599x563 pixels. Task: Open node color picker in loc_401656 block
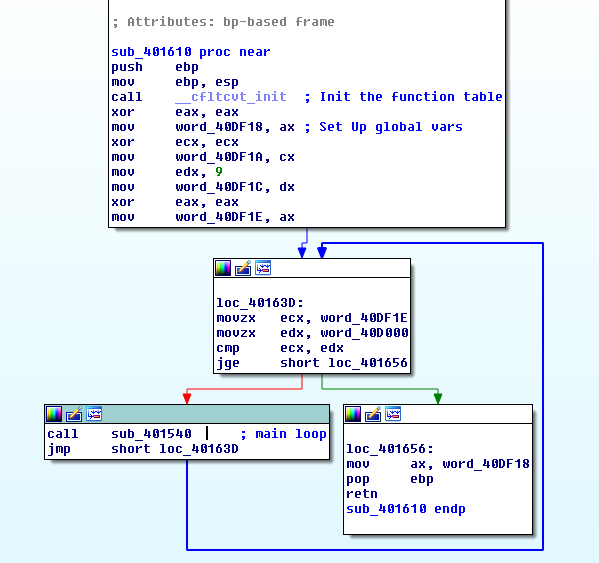(353, 414)
